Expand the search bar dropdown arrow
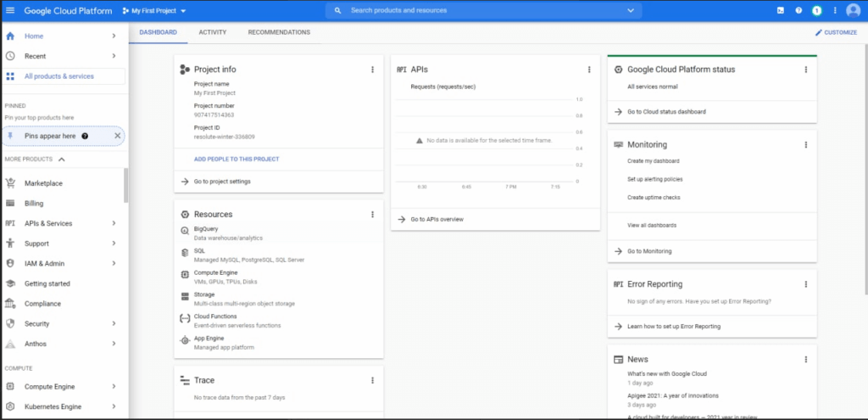This screenshot has height=420, width=868. [x=631, y=10]
